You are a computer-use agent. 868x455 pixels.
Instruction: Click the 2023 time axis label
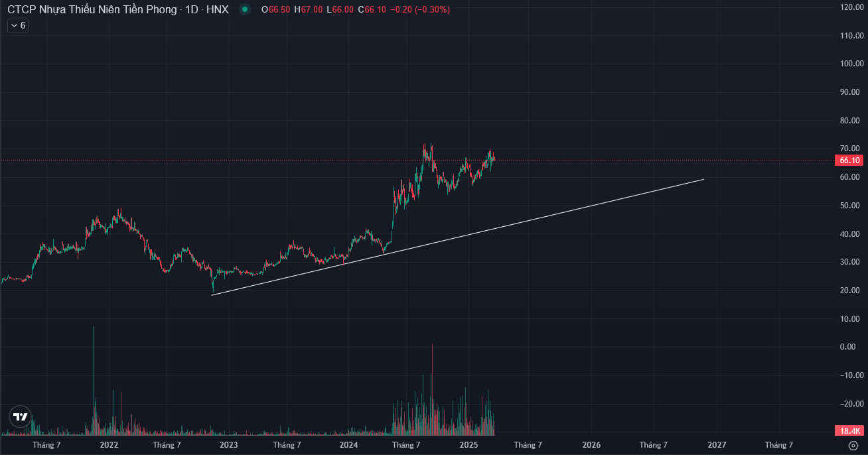pyautogui.click(x=229, y=445)
